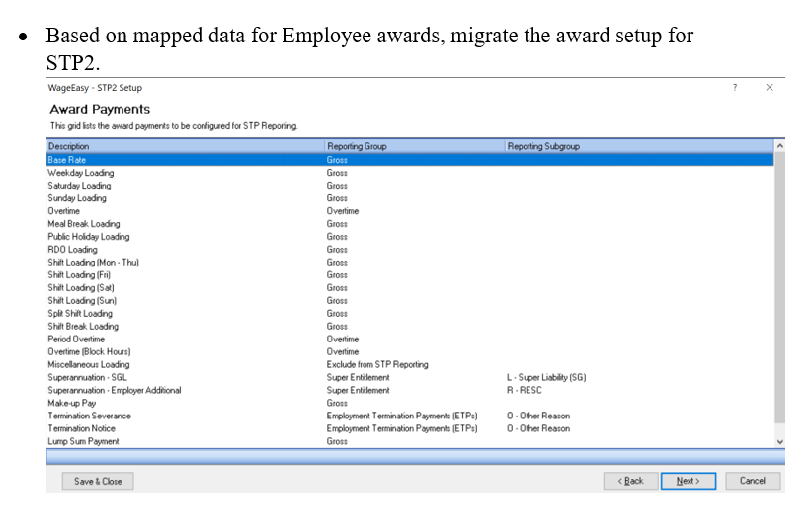Screen dimensions: 812x531
Task: Select the Miscellaneous Loading row
Action: pyautogui.click(x=410, y=365)
